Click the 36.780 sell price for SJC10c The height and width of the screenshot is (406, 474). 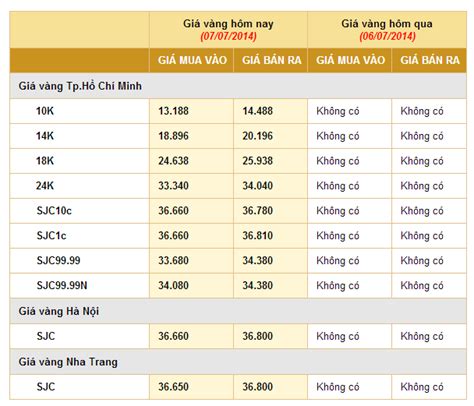270,210
